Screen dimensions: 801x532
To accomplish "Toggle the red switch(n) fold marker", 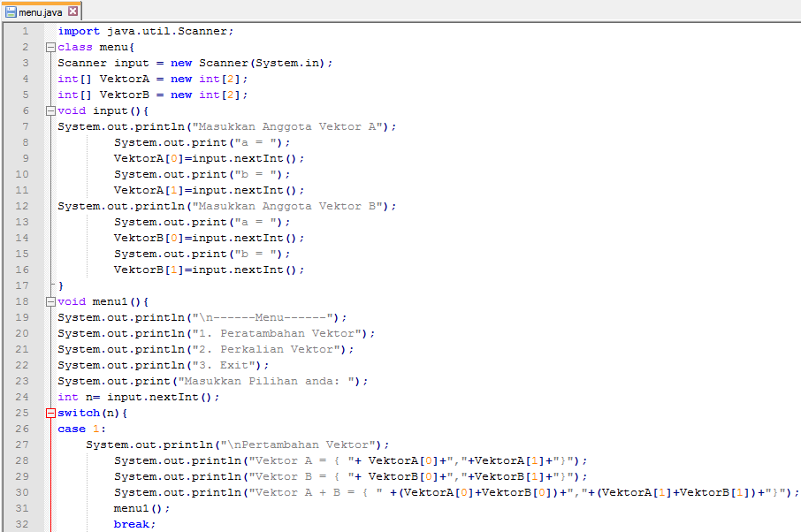I will (50, 412).
